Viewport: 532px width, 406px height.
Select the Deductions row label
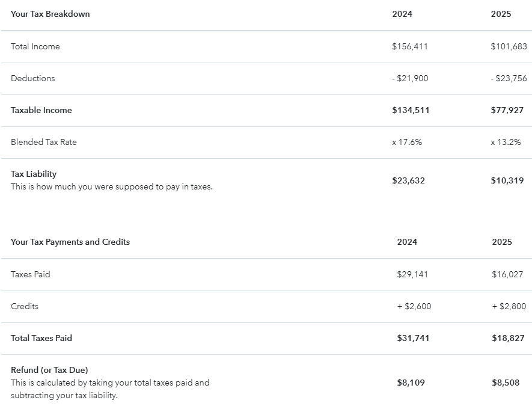tap(32, 78)
